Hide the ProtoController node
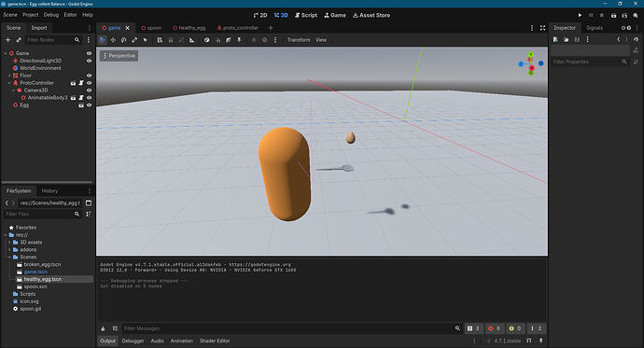 (89, 83)
